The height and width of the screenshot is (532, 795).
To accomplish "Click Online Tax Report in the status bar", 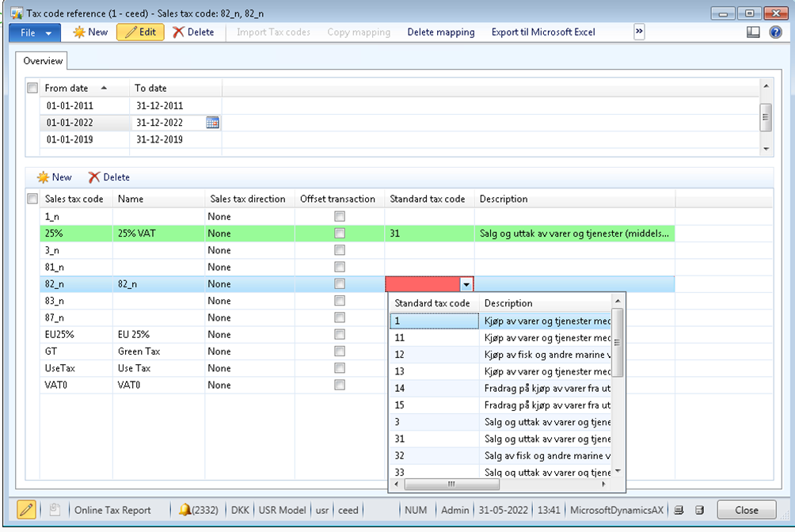I will [x=112, y=510].
